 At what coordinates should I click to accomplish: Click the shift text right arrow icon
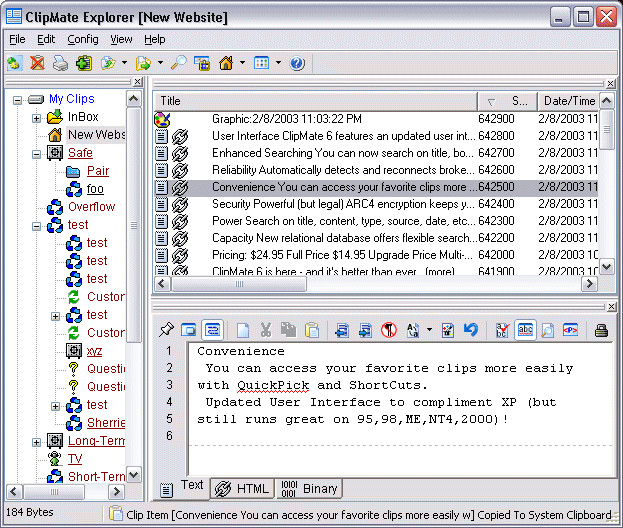(365, 330)
